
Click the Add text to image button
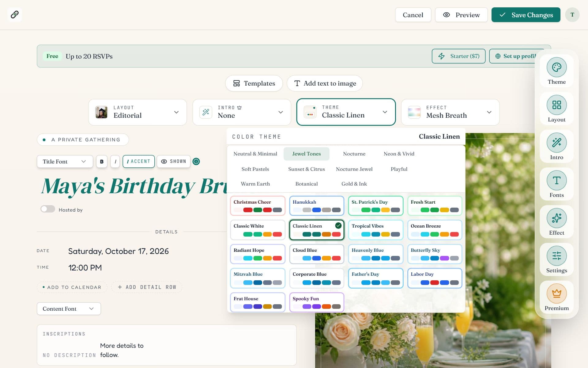[x=325, y=83]
